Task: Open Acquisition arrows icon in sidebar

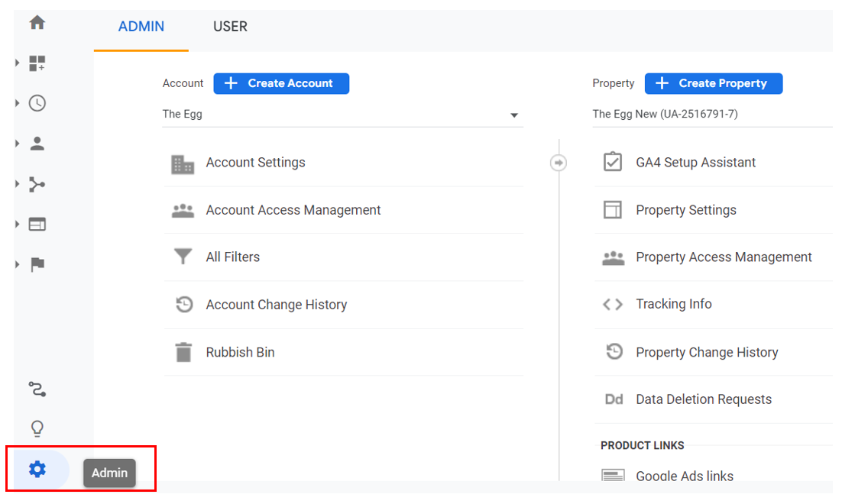Action: 37,184
